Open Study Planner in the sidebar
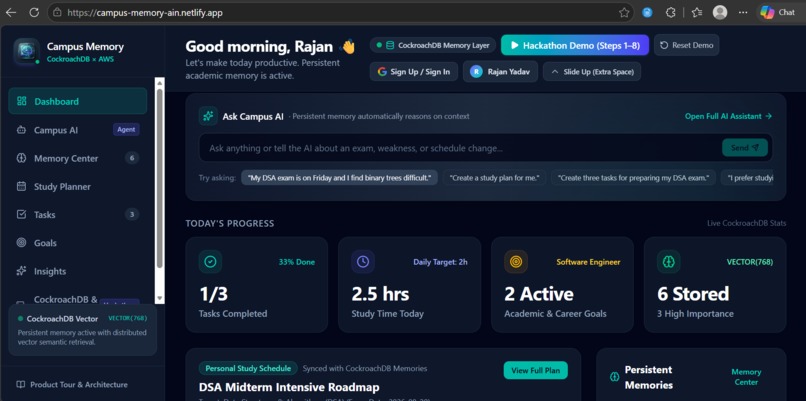Screen dimensions: 806x401 coord(78,187)
